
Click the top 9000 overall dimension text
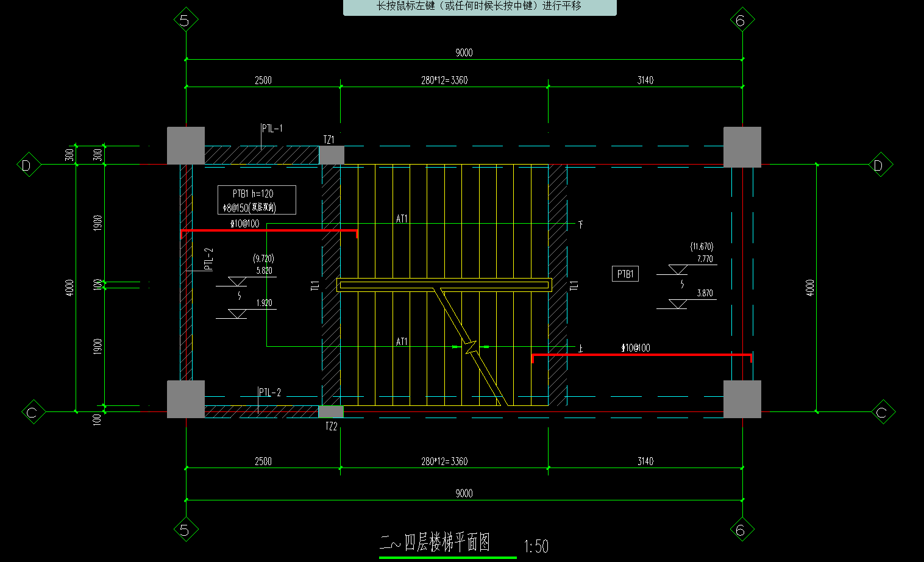tap(464, 53)
